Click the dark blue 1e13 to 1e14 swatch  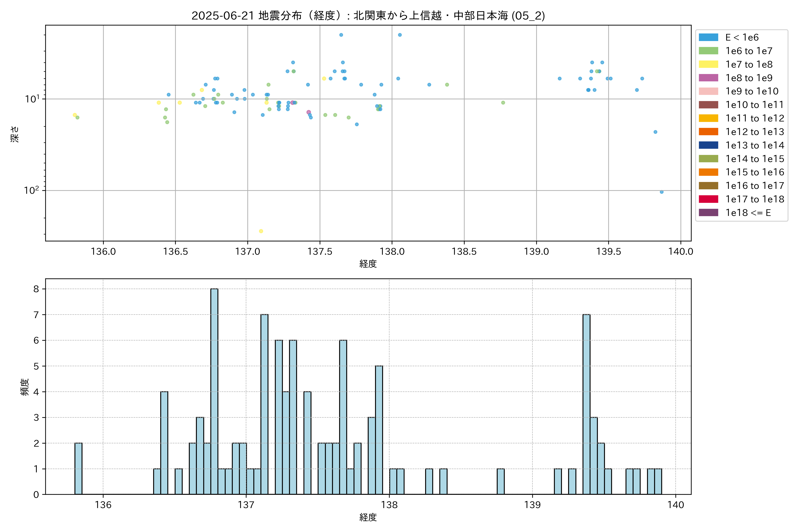(708, 145)
